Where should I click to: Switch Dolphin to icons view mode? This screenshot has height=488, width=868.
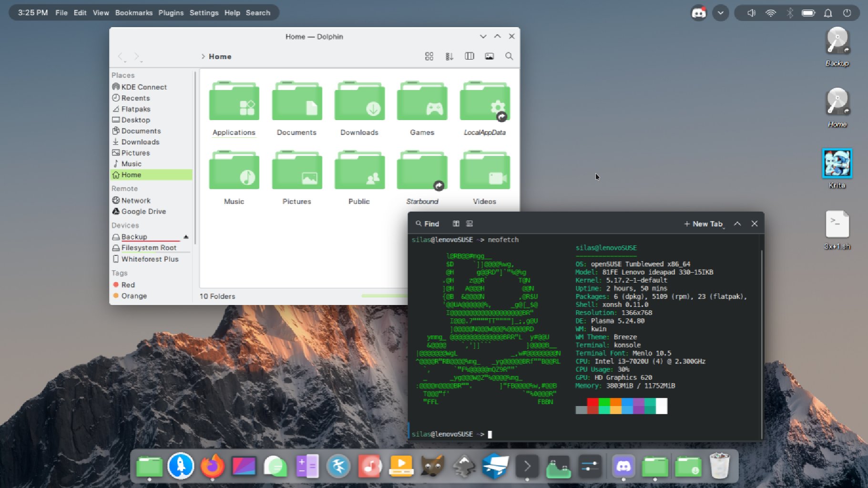pyautogui.click(x=429, y=56)
